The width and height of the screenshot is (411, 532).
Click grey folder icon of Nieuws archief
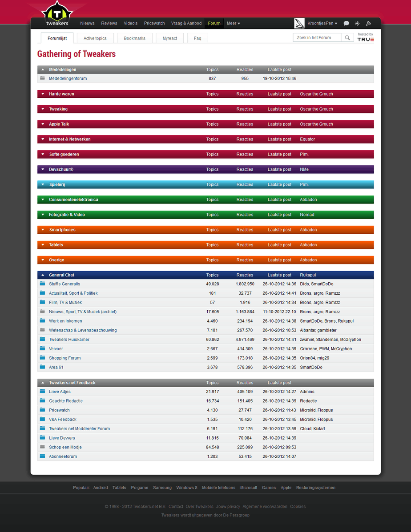42,311
